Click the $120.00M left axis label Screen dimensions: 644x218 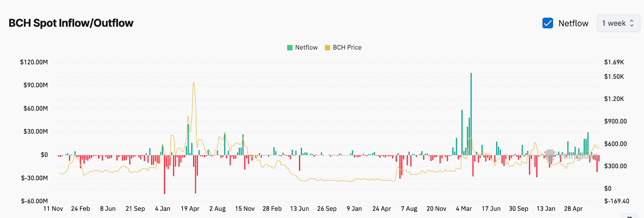coord(34,62)
